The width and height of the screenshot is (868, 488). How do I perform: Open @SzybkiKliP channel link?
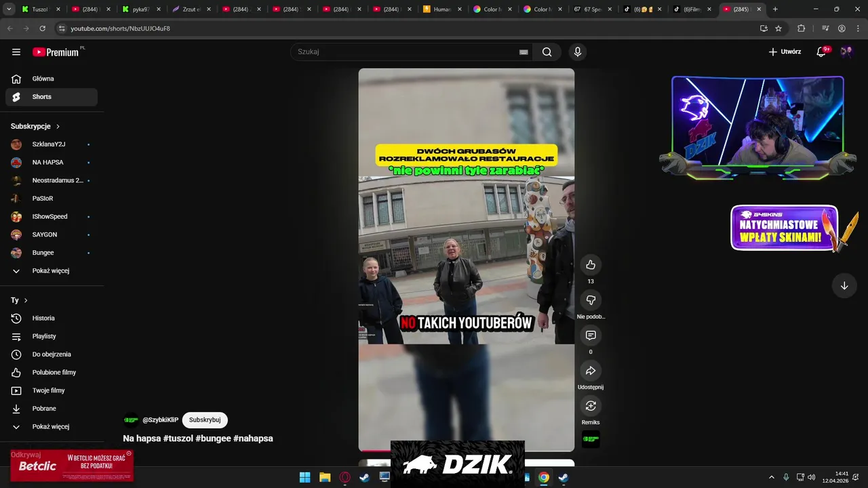pyautogui.click(x=160, y=420)
